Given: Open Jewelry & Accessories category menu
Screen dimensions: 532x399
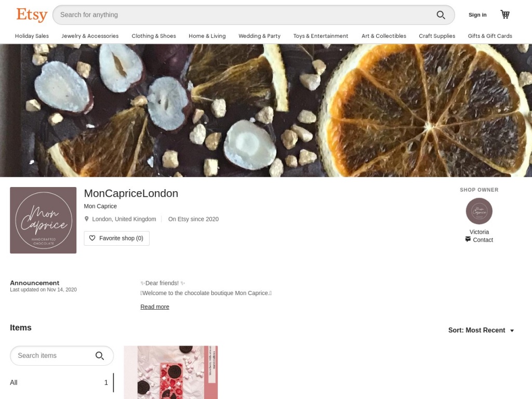Looking at the screenshot, I should coord(90,36).
